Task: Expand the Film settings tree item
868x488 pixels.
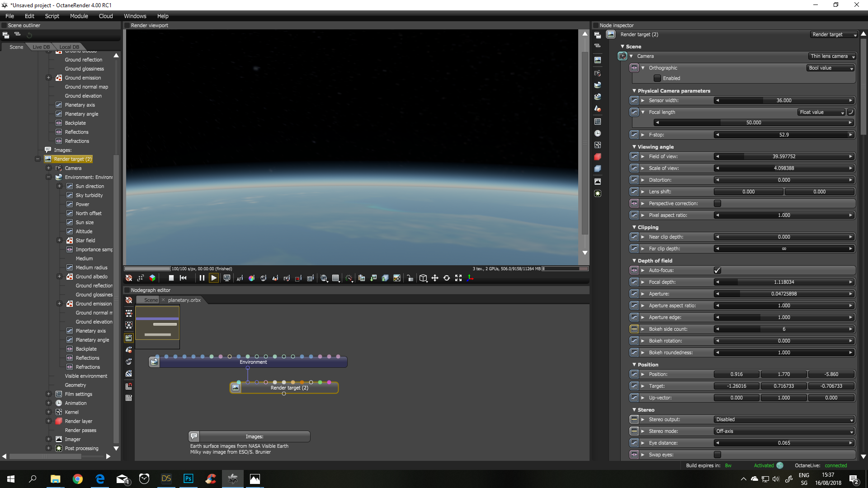Action: point(48,394)
